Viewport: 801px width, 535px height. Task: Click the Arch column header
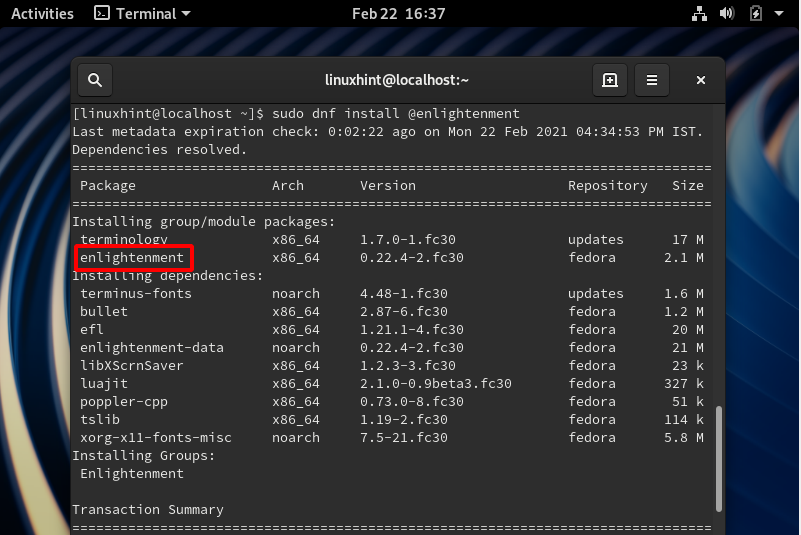288,186
